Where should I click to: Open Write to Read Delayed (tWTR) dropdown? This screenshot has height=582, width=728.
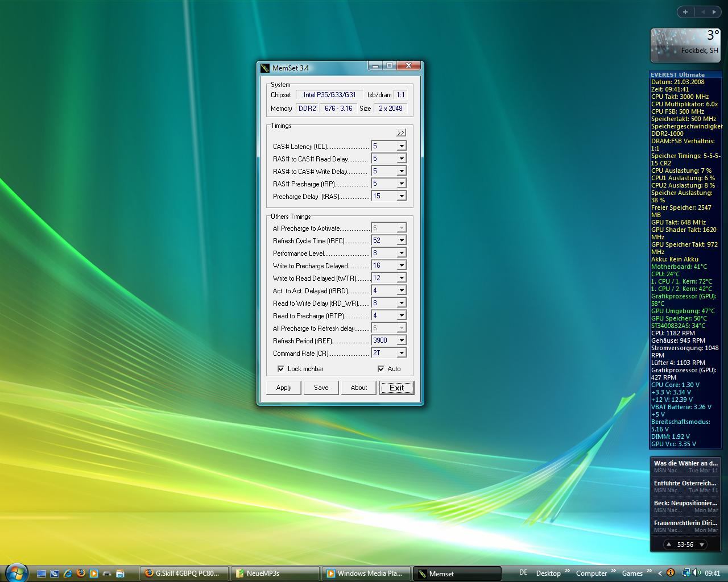click(402, 278)
